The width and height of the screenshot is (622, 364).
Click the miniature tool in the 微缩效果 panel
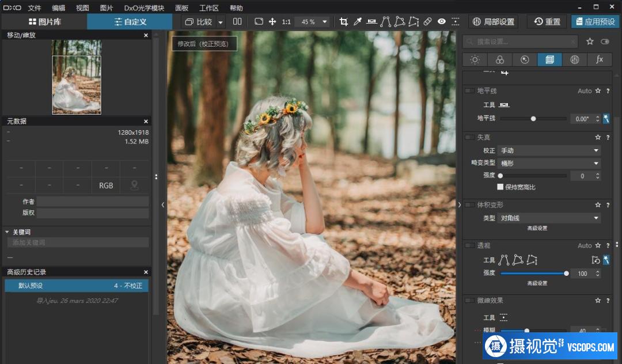tap(503, 317)
